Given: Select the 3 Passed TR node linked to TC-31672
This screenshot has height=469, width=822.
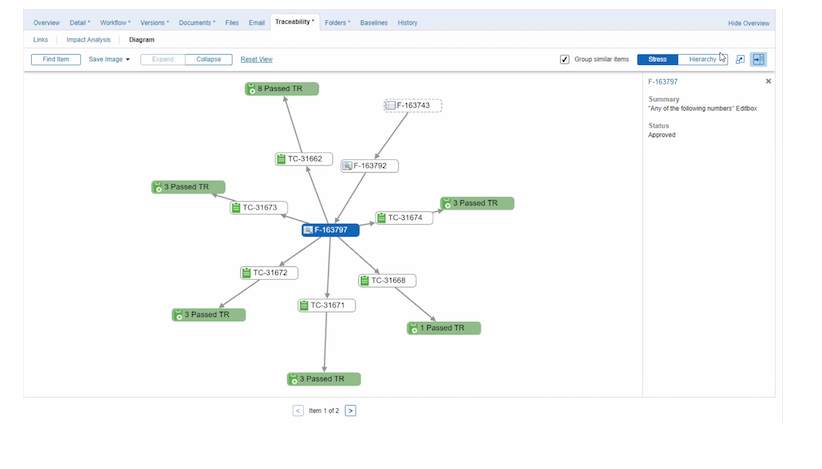Looking at the screenshot, I should [x=209, y=314].
